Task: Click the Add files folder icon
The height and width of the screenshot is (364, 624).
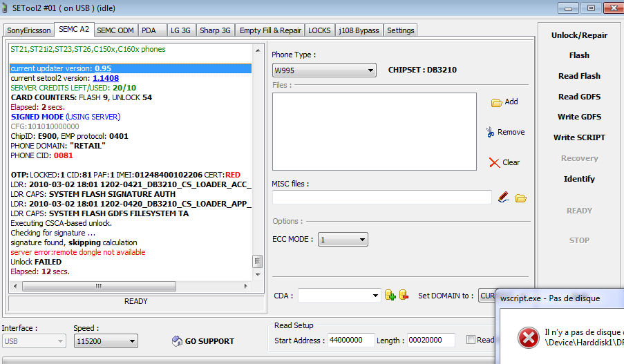Action: 496,103
